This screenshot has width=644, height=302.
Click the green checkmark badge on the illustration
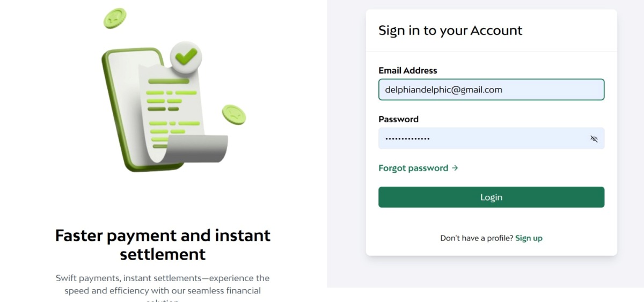coord(186,56)
